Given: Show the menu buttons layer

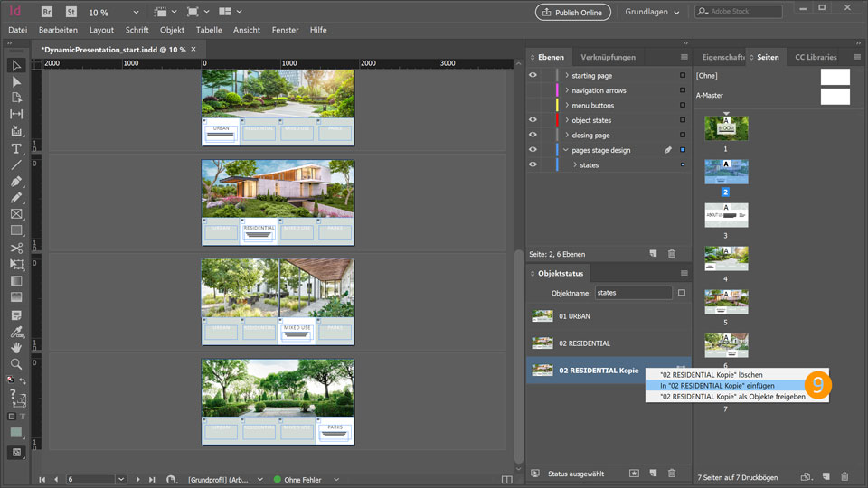Looking at the screenshot, I should (533, 105).
